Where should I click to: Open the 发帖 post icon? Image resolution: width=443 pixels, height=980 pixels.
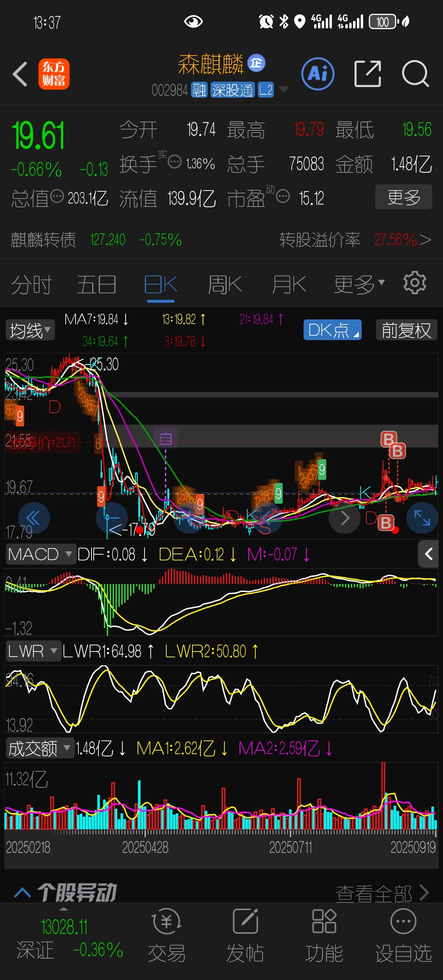[245, 935]
